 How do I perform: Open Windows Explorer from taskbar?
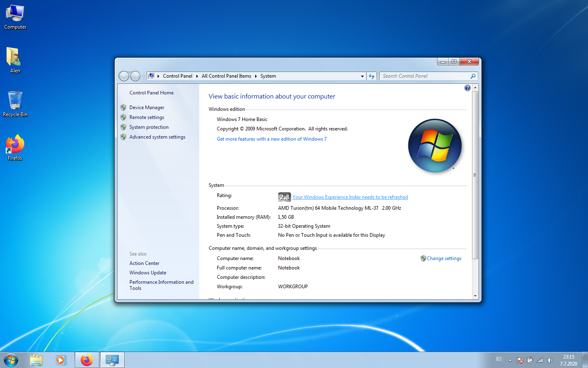tap(36, 360)
